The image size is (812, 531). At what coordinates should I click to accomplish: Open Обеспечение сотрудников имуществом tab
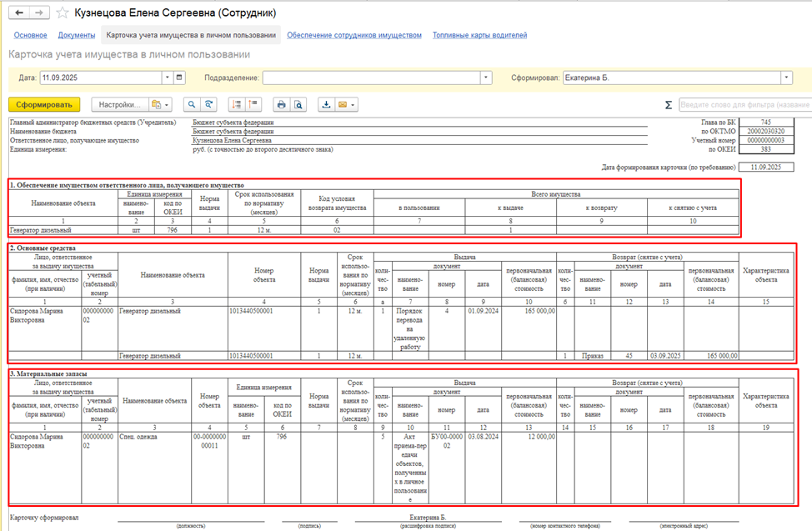pyautogui.click(x=354, y=35)
